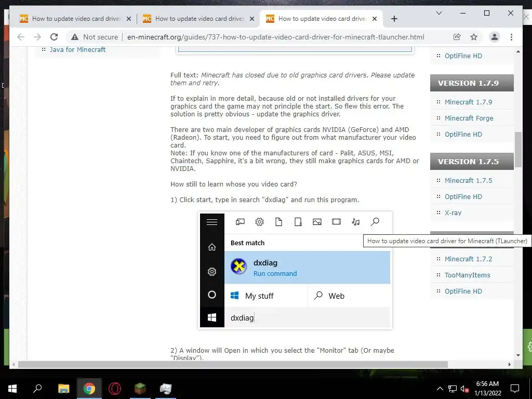Click the scroll down arrow

click(x=518, y=355)
